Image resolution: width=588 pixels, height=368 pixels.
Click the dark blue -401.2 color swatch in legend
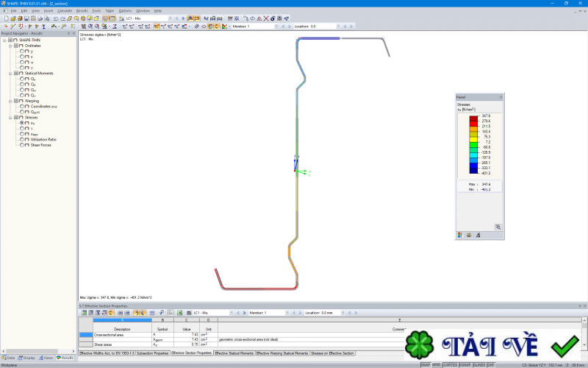473,171
